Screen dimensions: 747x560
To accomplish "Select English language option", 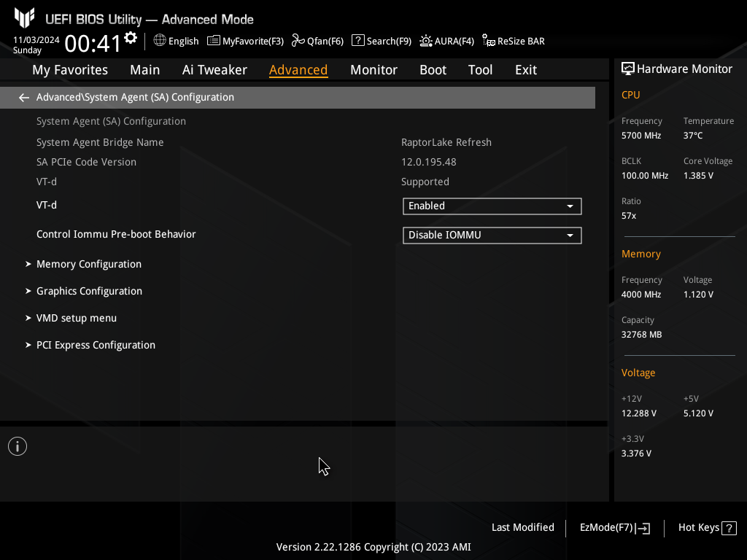I will coord(183,42).
